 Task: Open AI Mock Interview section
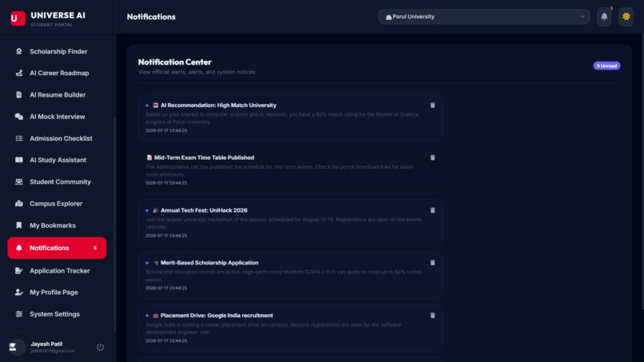[x=57, y=117]
